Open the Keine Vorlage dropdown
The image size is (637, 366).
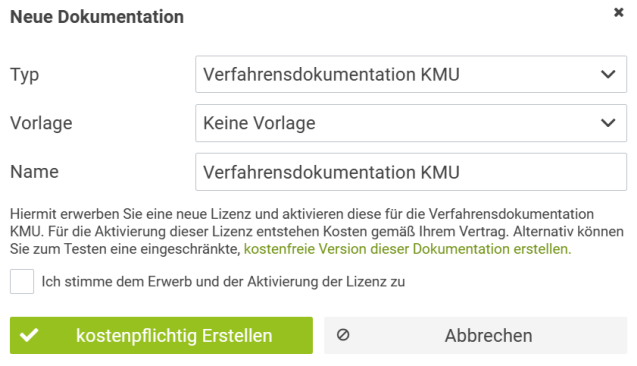point(411,123)
